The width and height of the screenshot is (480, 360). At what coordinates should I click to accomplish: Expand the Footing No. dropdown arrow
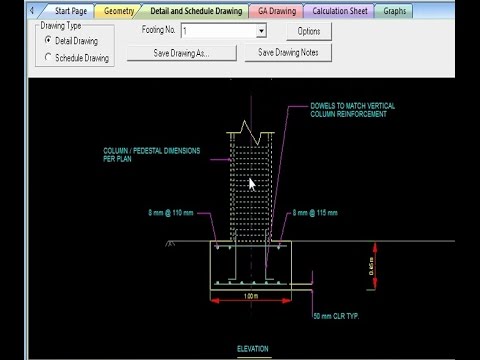(261, 31)
